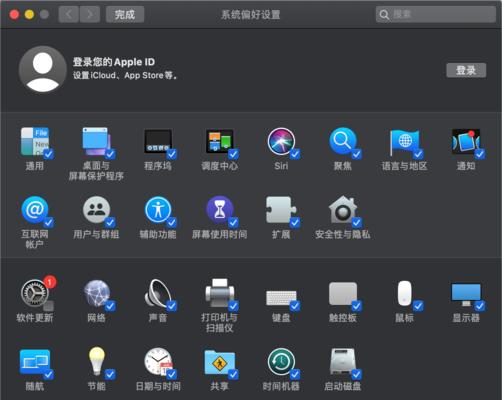The height and width of the screenshot is (400, 502).
Task: Open the 屏幕使用时间 hourglass icon
Action: point(219,210)
